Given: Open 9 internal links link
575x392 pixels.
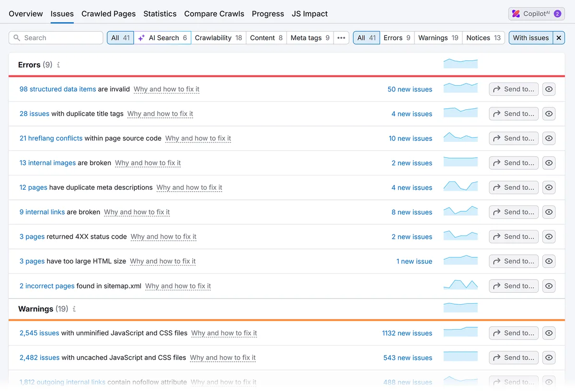Looking at the screenshot, I should click(42, 212).
